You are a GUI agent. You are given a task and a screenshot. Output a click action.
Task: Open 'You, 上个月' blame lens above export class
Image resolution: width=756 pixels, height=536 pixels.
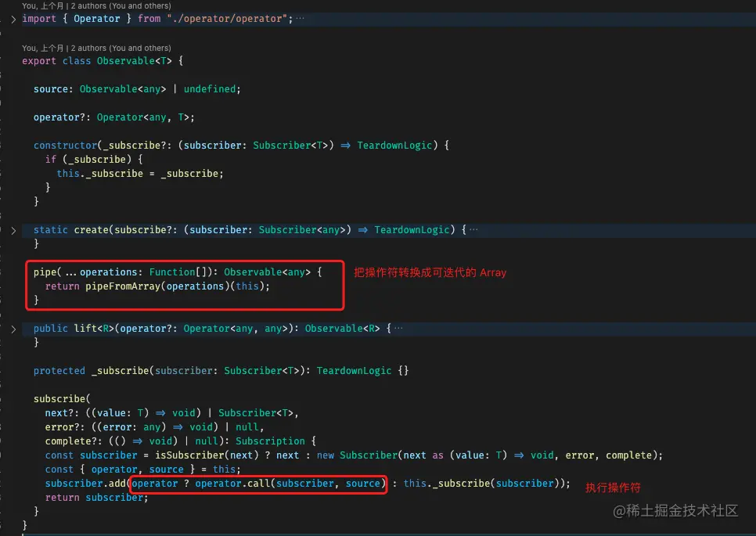(x=43, y=49)
